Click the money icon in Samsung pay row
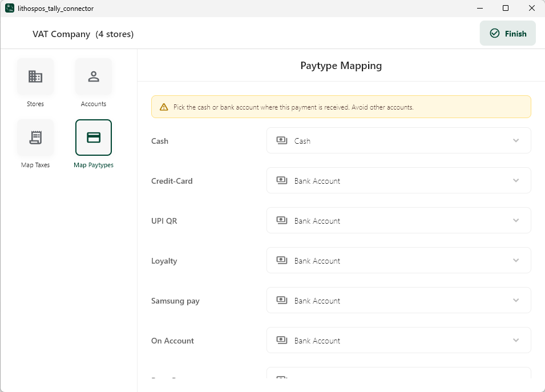Screen dimensions: 545x392 coord(281,300)
